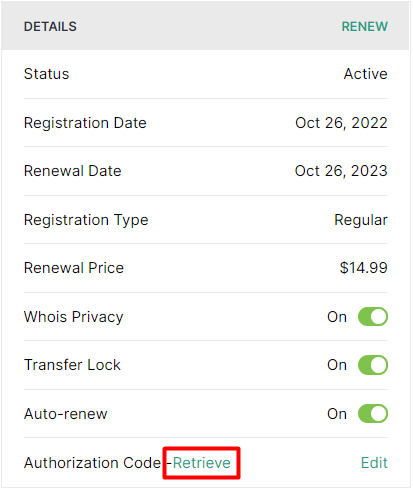
Task: Toggle the Whois Privacy switch
Action: tap(373, 317)
